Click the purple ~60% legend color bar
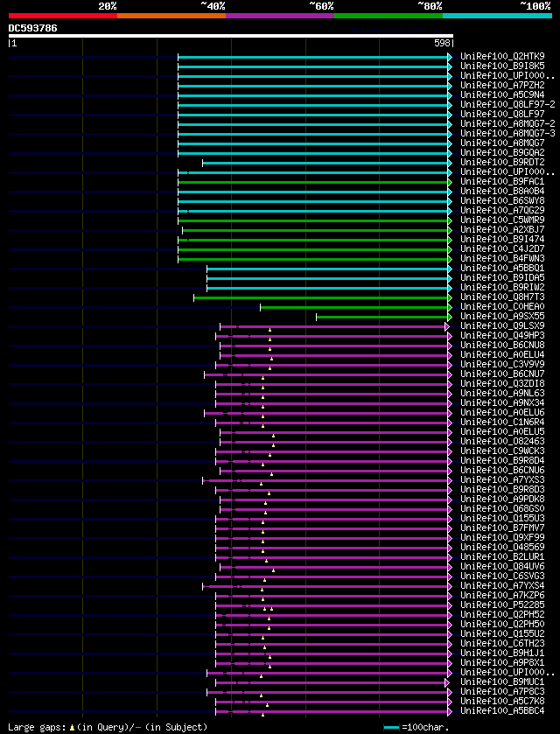 280,16
